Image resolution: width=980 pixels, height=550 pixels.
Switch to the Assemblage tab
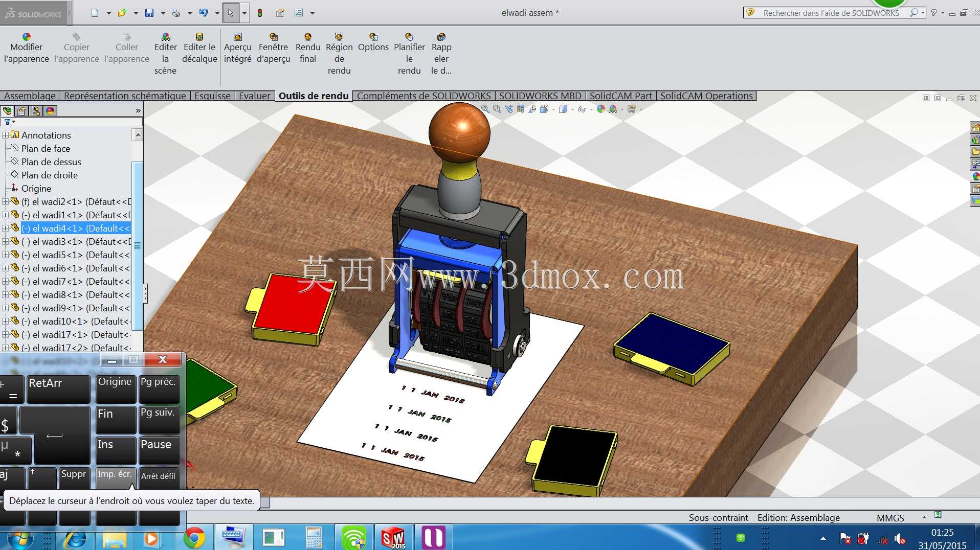pos(30,96)
